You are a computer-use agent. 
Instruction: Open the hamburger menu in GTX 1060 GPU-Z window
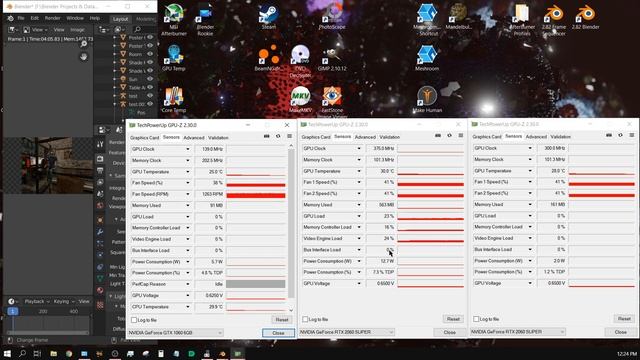point(289,136)
